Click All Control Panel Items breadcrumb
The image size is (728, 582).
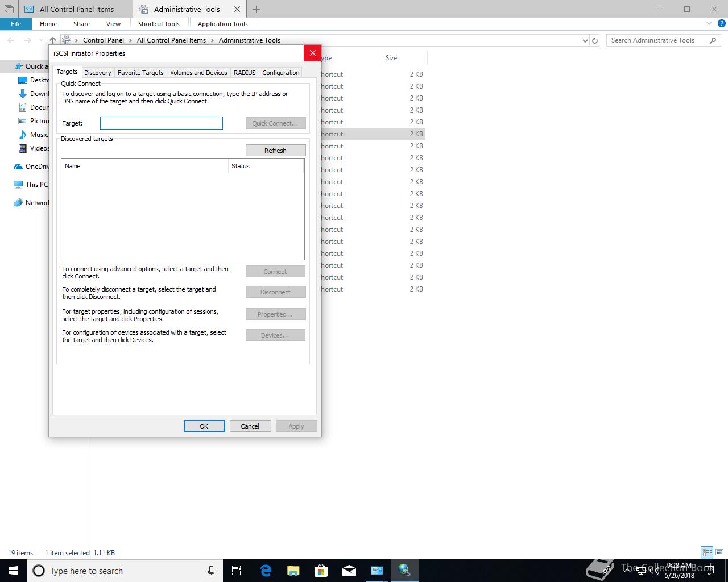[x=171, y=40]
